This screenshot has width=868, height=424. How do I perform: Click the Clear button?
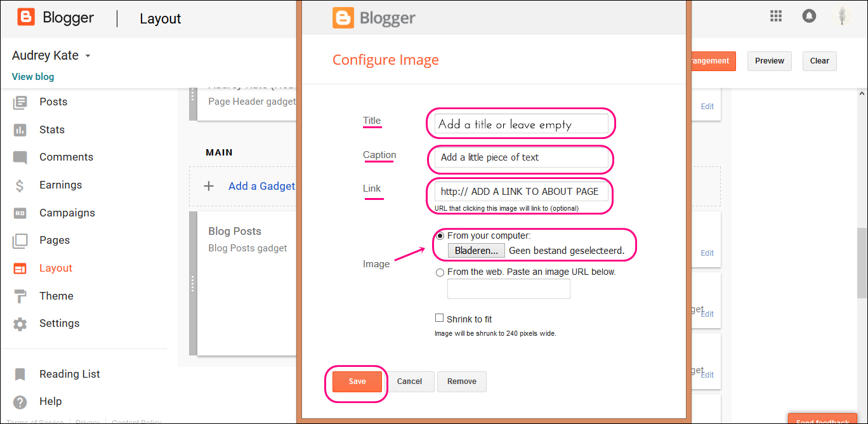coord(820,61)
